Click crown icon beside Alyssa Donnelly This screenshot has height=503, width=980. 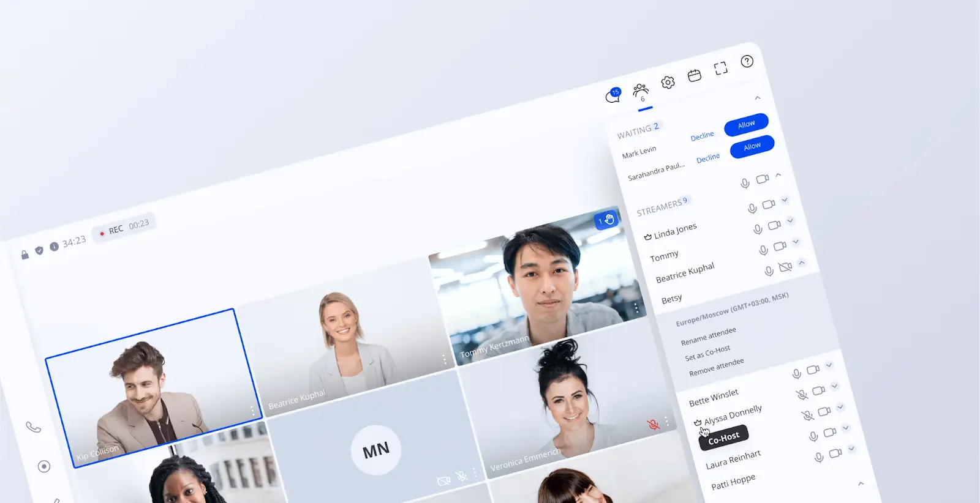click(x=698, y=422)
